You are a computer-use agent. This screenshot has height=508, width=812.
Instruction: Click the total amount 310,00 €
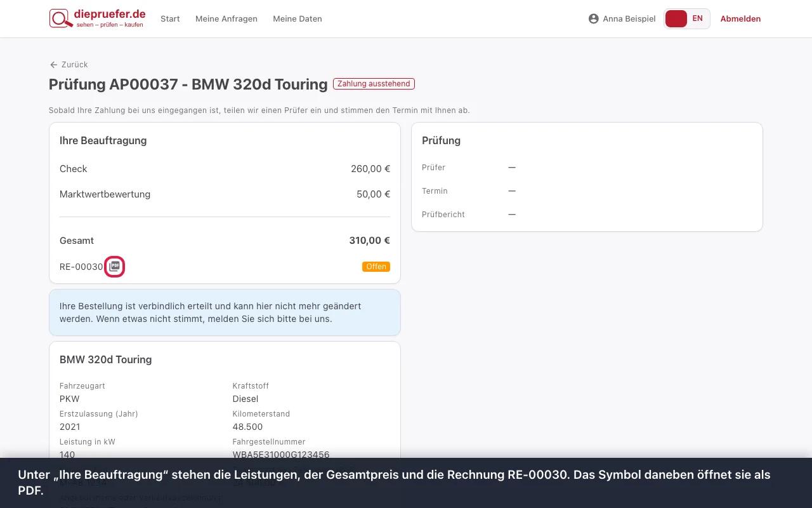point(369,241)
